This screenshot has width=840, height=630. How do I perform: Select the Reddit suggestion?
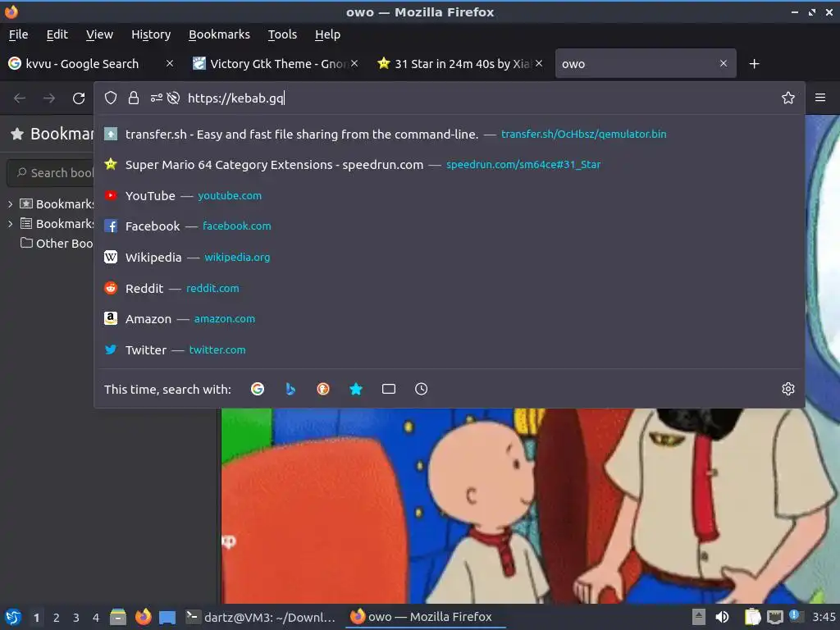point(450,288)
